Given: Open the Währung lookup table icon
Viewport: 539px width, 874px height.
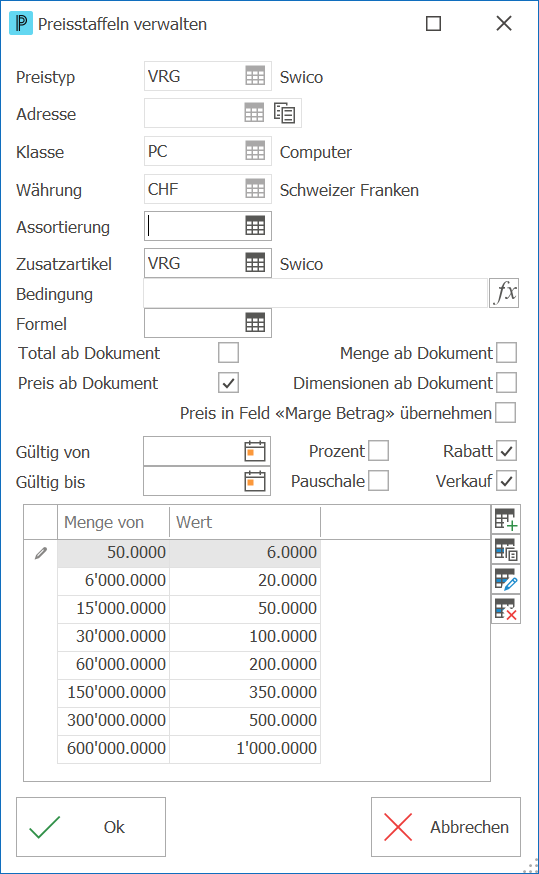Looking at the screenshot, I should pos(255,189).
